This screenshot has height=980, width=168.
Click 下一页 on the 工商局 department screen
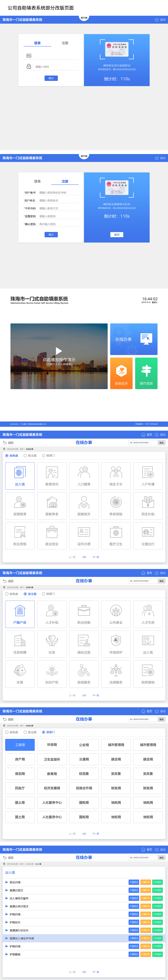pyautogui.click(x=96, y=834)
